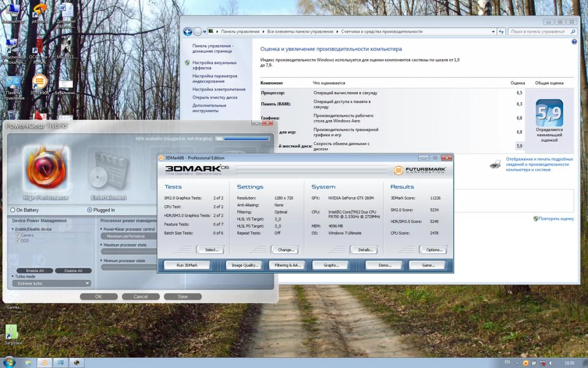Select the Панель управления desktop icon
The width and height of the screenshot is (588, 368).
tap(13, 87)
